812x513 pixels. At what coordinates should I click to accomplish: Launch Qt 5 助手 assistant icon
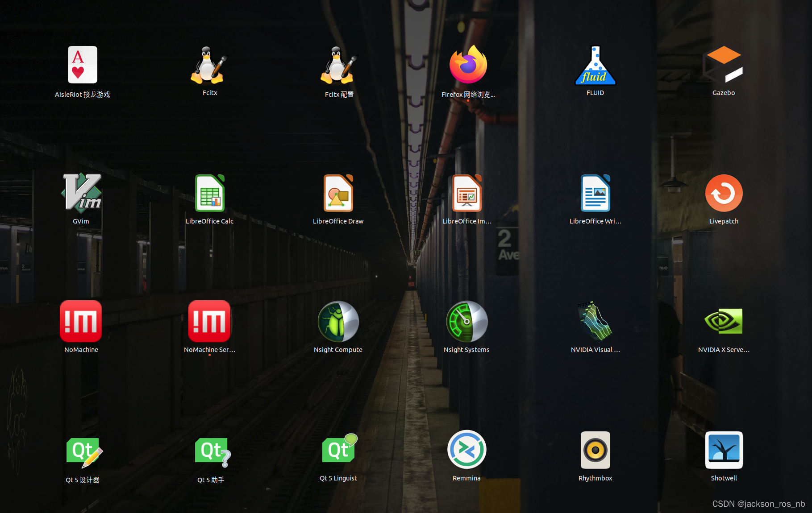213,452
